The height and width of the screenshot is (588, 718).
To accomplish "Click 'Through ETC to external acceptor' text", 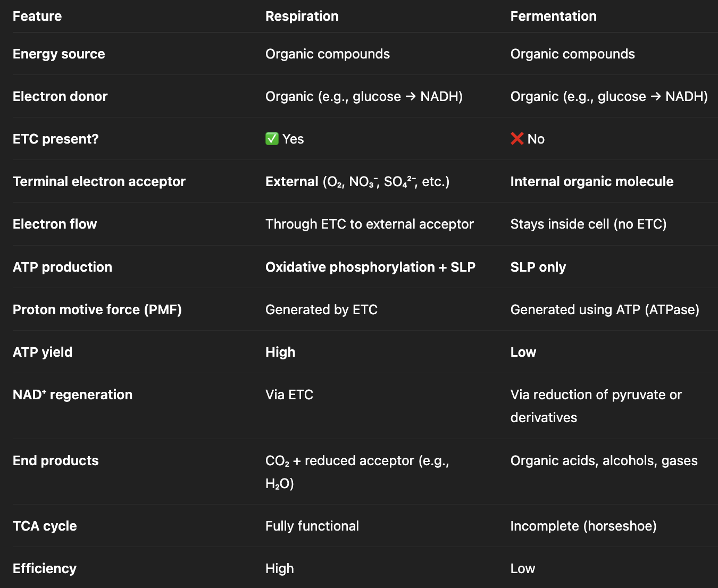I will point(369,224).
